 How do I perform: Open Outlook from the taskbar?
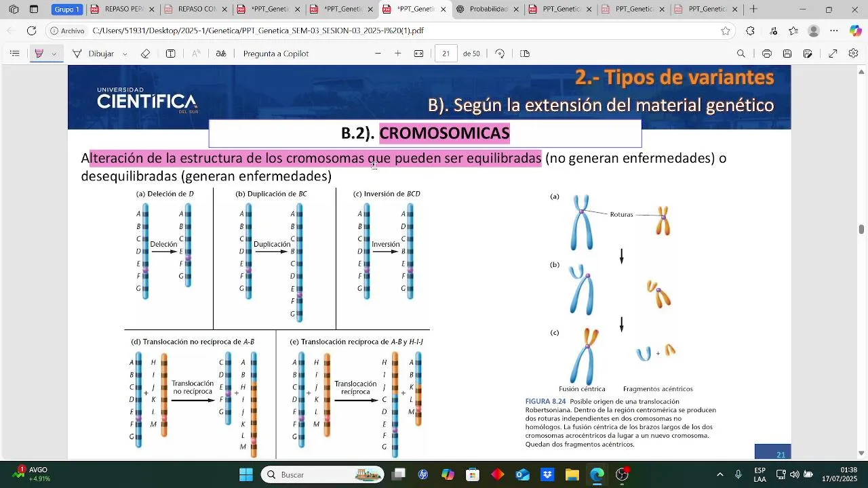point(522,474)
